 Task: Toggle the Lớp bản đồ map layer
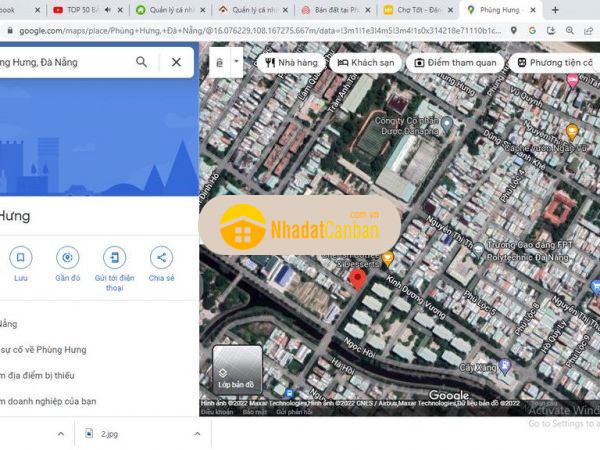tap(237, 369)
